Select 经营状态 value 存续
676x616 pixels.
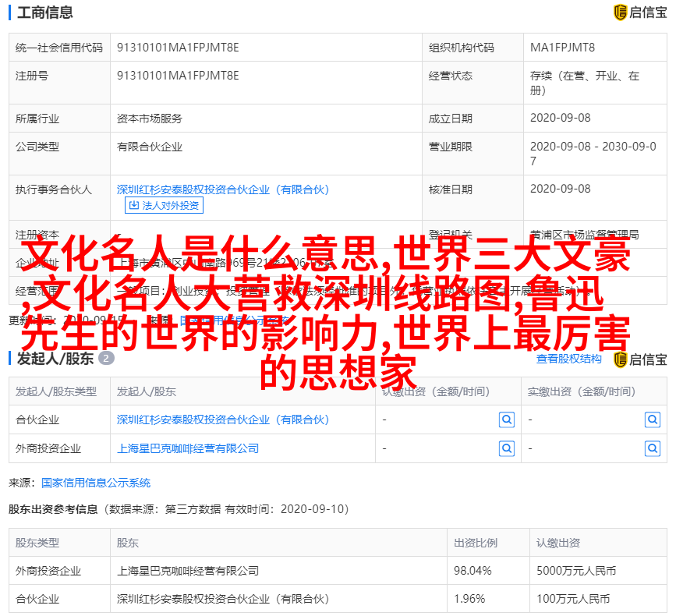(x=585, y=83)
